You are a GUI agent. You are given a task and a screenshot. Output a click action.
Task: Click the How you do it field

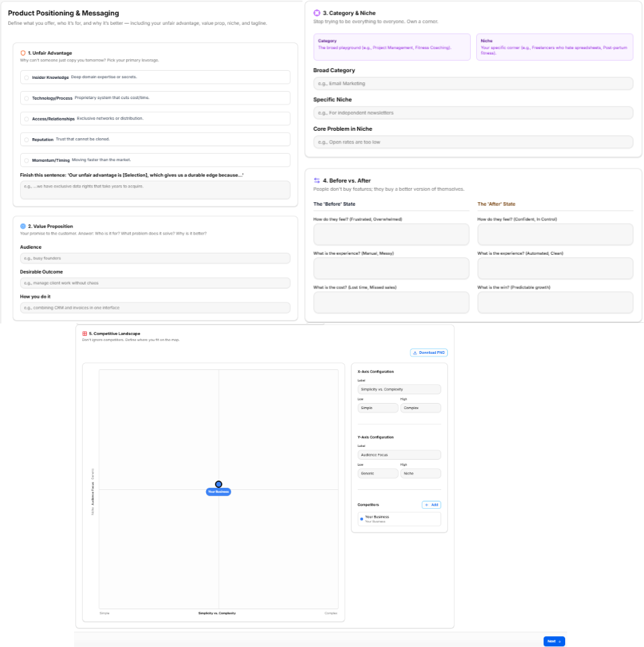click(x=155, y=308)
